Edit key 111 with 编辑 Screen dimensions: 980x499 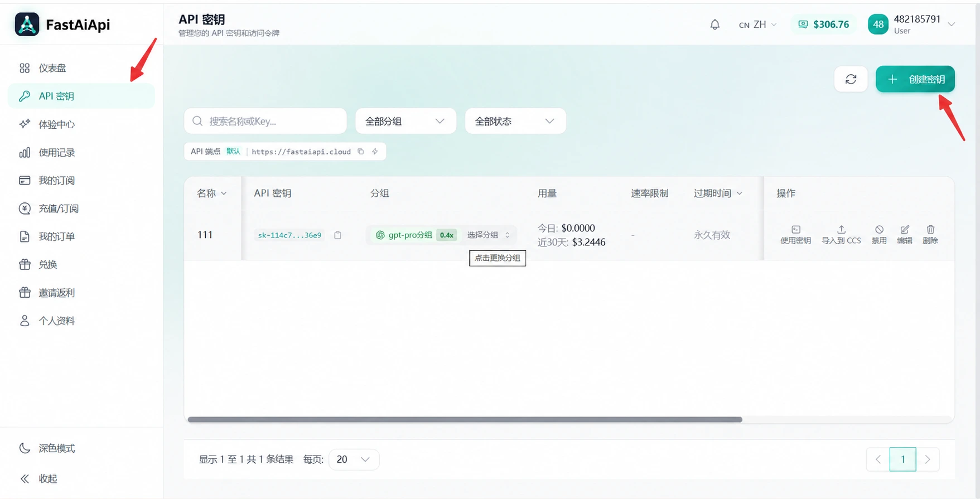pos(905,235)
